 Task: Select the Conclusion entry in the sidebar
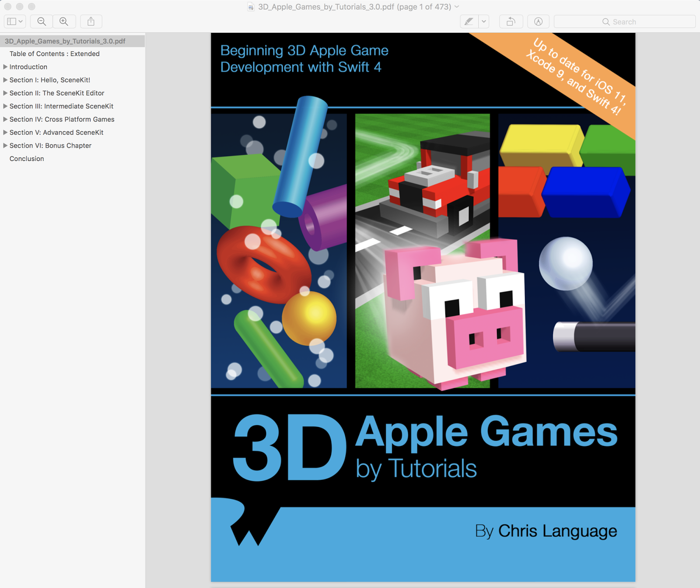pos(27,158)
